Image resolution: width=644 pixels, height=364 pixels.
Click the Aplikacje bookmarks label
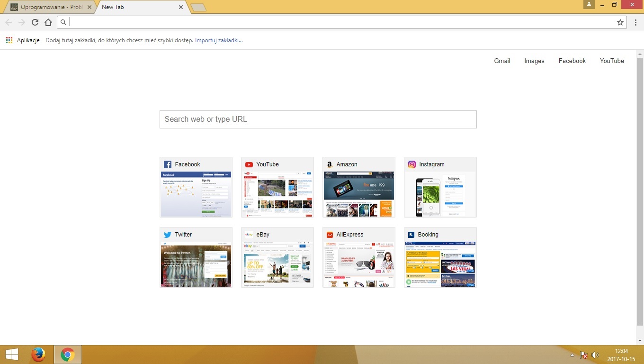pyautogui.click(x=28, y=40)
